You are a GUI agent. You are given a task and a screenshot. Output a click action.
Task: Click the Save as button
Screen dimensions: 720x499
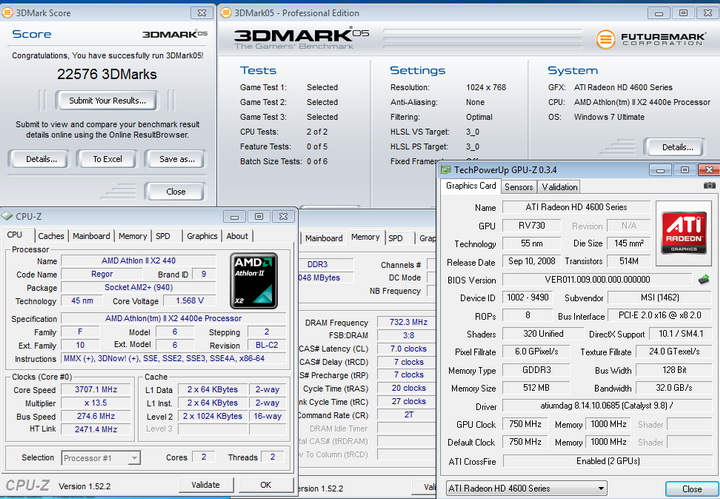tap(176, 159)
